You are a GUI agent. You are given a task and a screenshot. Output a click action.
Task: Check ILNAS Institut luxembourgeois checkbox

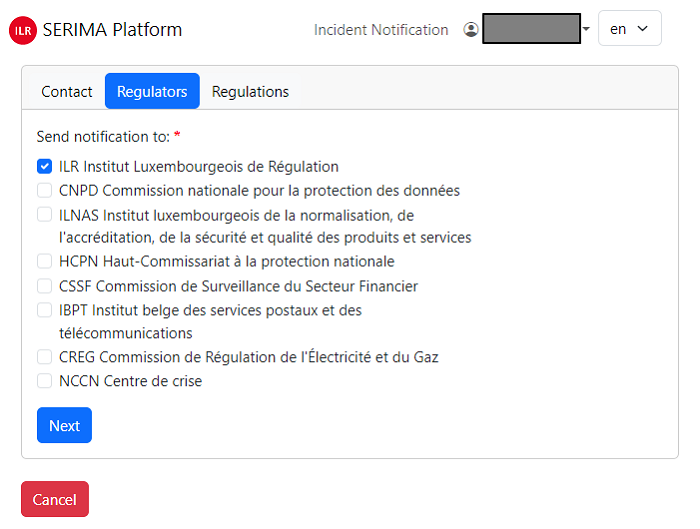[44, 214]
